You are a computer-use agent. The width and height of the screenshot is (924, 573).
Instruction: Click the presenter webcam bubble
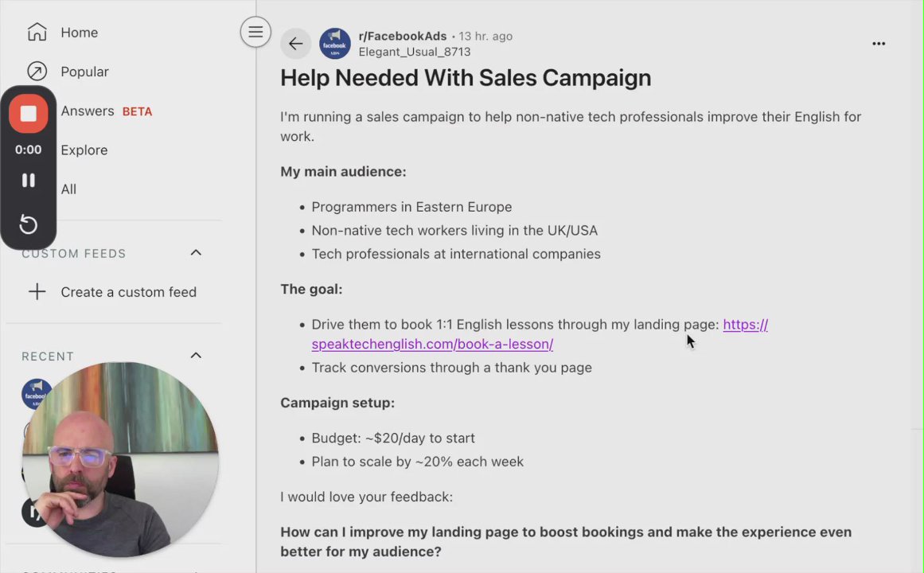click(119, 459)
